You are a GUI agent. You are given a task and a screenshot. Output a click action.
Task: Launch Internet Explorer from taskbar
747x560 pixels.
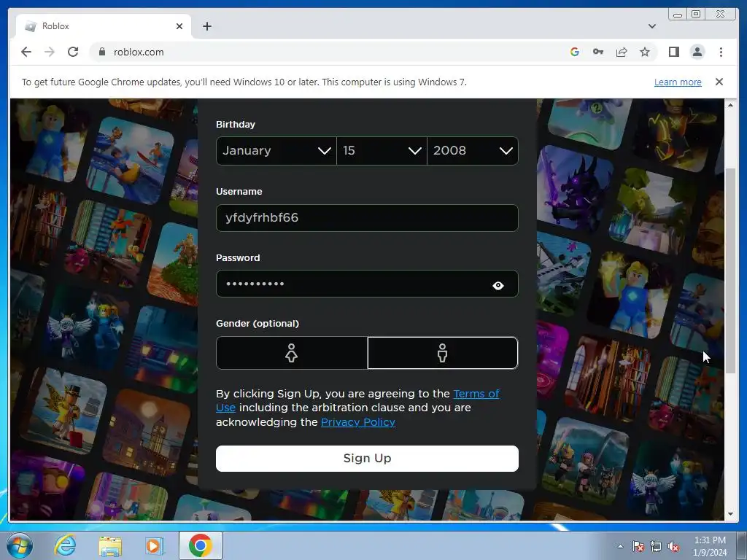click(x=65, y=545)
